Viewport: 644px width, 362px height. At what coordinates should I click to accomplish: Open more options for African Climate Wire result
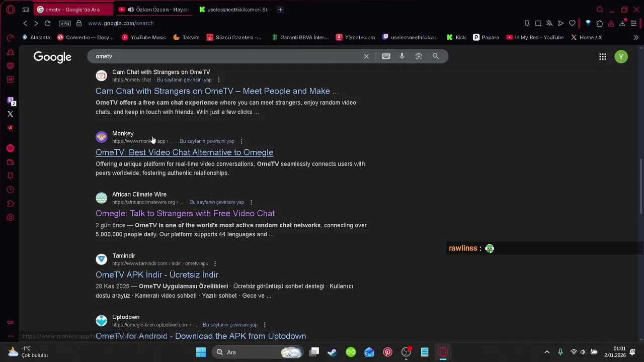(251, 202)
